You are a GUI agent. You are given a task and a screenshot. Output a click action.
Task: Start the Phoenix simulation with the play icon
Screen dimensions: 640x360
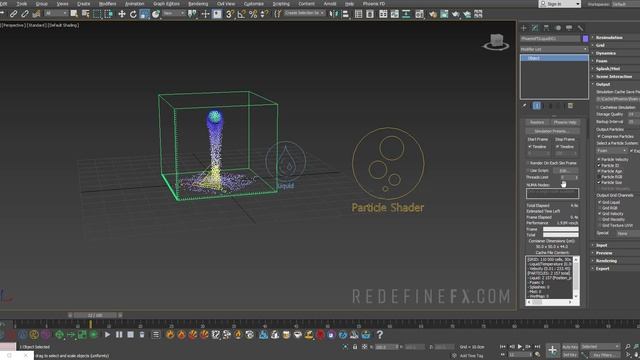point(107,335)
